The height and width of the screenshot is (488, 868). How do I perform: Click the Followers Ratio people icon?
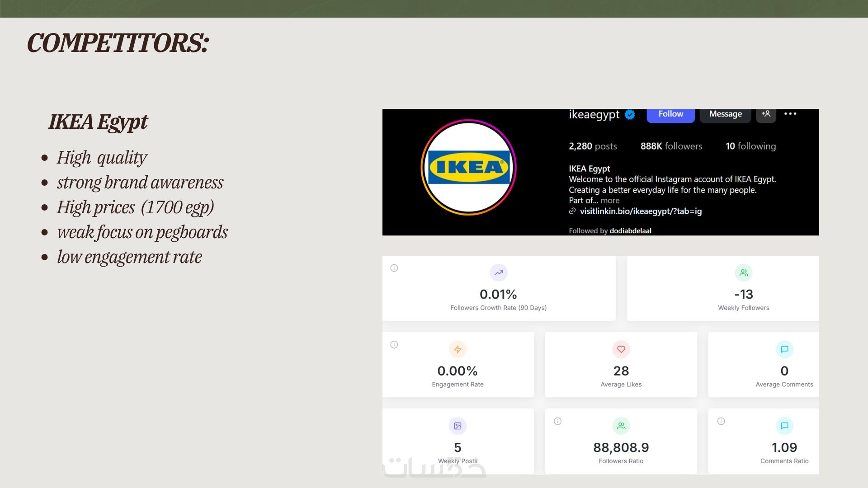pyautogui.click(x=621, y=426)
